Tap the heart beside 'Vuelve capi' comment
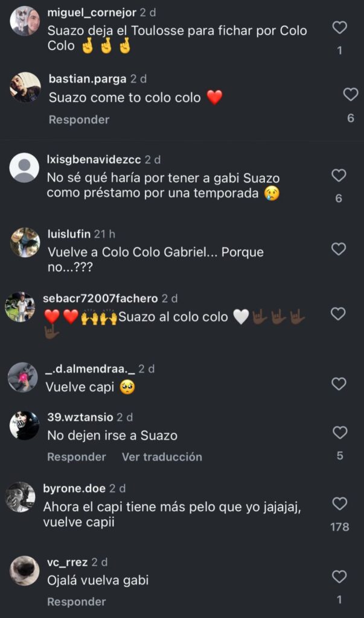Screen dimensions: 364x618 339,384
